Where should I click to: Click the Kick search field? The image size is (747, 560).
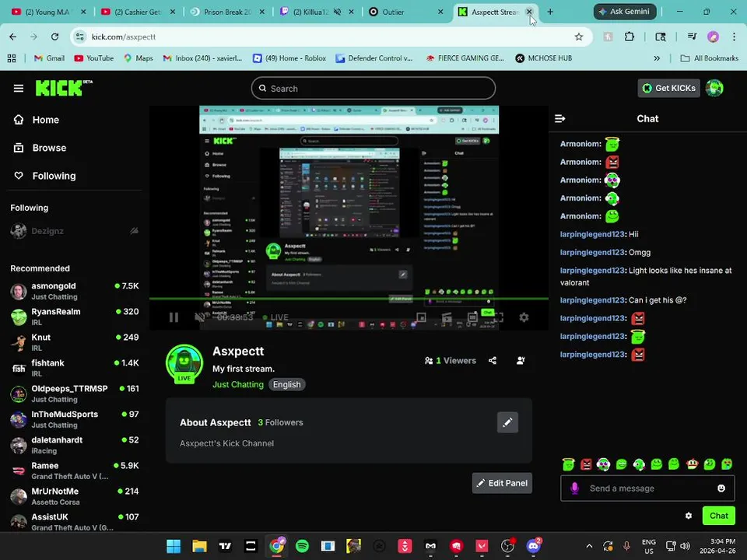pyautogui.click(x=373, y=89)
